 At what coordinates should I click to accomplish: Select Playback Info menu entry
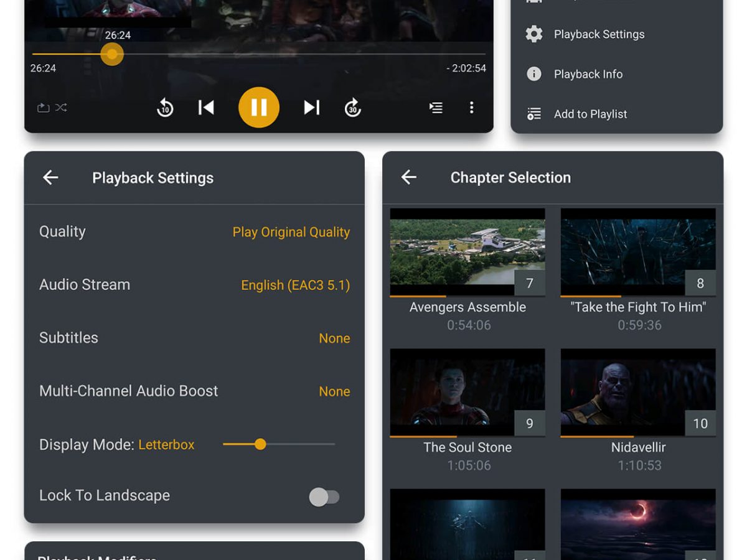pos(588,74)
